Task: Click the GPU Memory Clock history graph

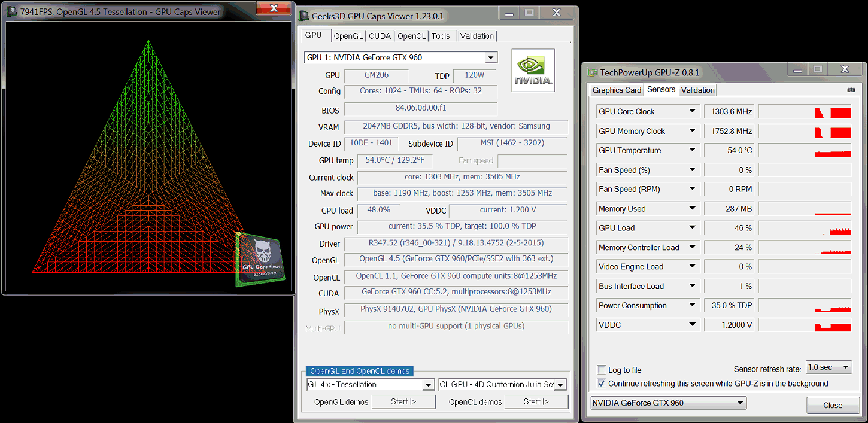Action: tap(805, 131)
